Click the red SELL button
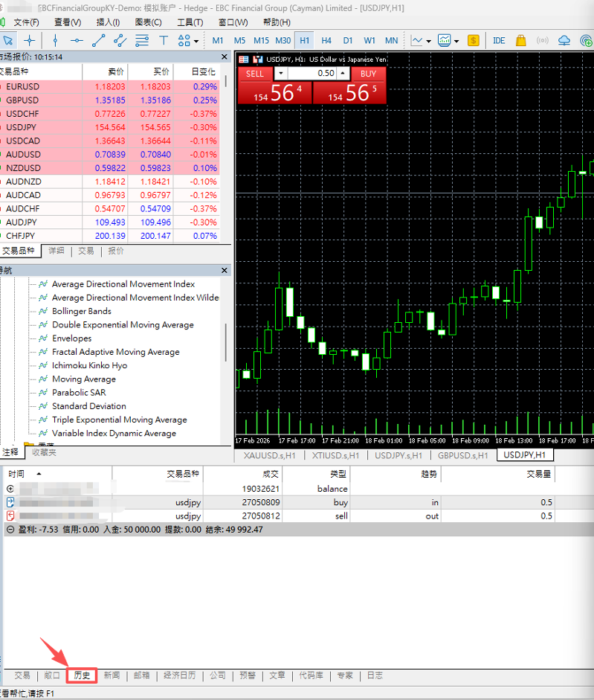 pyautogui.click(x=255, y=74)
